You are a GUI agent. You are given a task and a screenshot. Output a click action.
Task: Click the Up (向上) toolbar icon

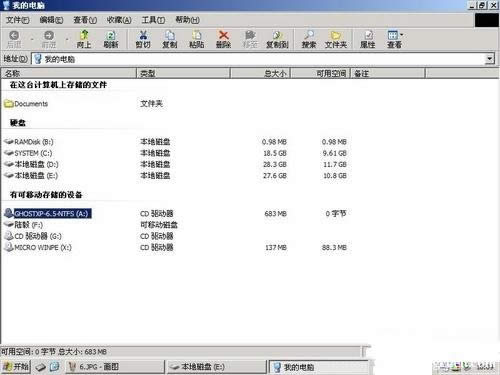tap(84, 39)
